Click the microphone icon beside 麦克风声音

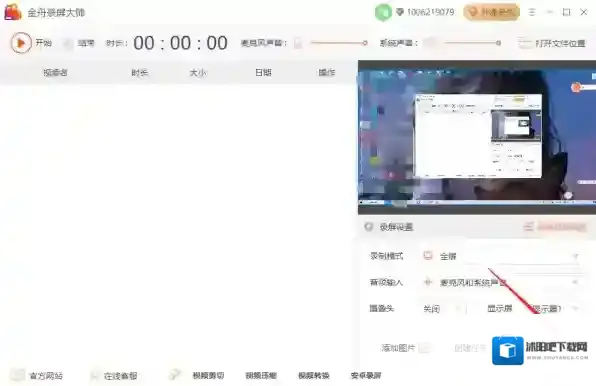(x=298, y=43)
